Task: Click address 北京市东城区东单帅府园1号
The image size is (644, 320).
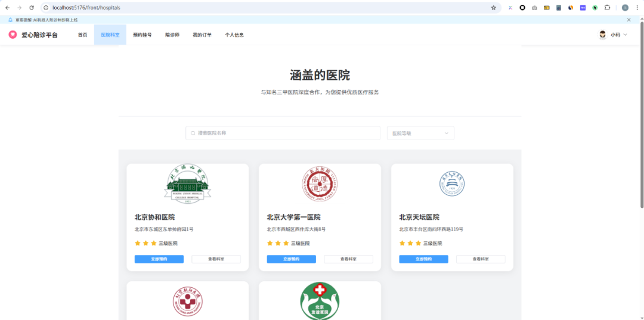Action: [164, 229]
